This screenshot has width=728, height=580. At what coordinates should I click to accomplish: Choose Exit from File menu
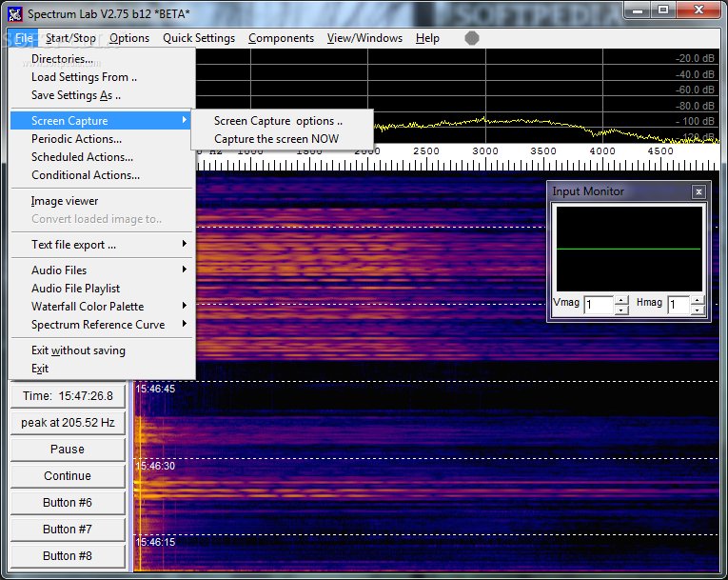(x=102, y=368)
